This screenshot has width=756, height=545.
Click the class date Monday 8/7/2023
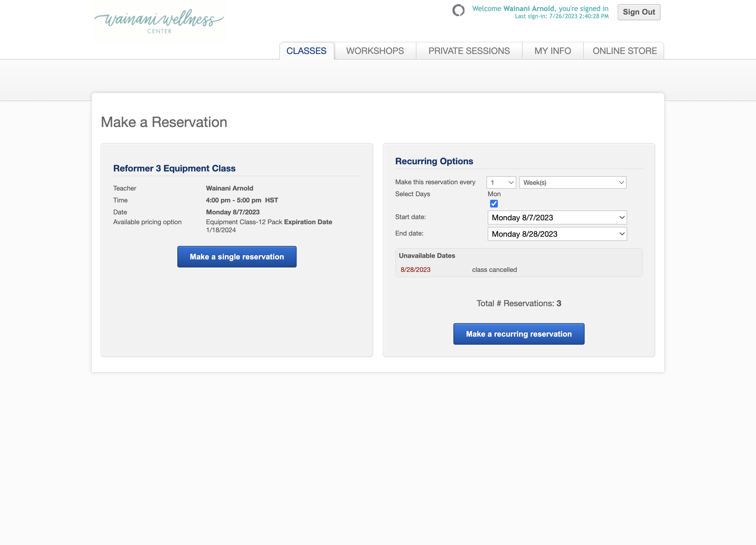click(232, 212)
